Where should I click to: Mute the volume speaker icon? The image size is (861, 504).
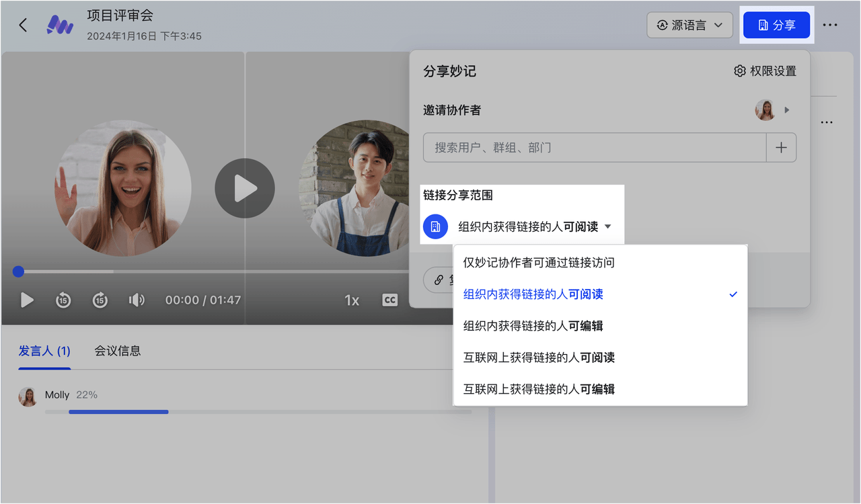point(137,300)
